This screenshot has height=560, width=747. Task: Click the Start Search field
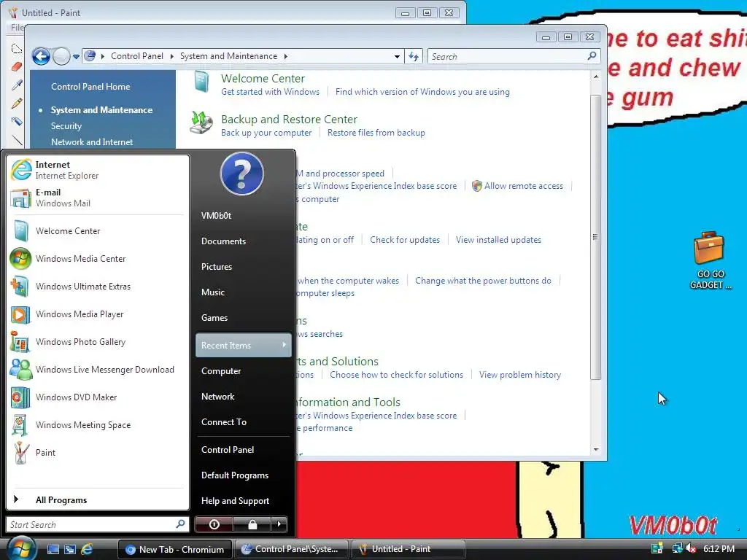tap(98, 524)
